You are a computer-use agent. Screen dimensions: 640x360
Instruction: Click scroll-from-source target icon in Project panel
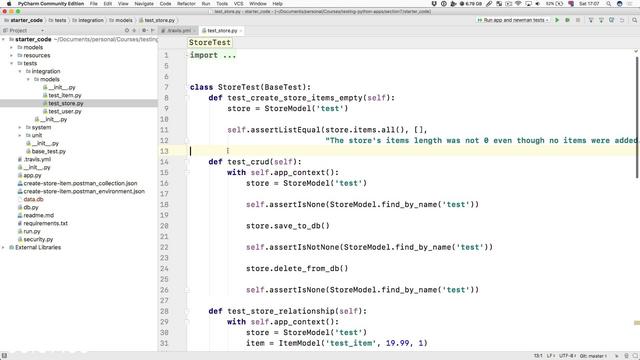point(127,31)
